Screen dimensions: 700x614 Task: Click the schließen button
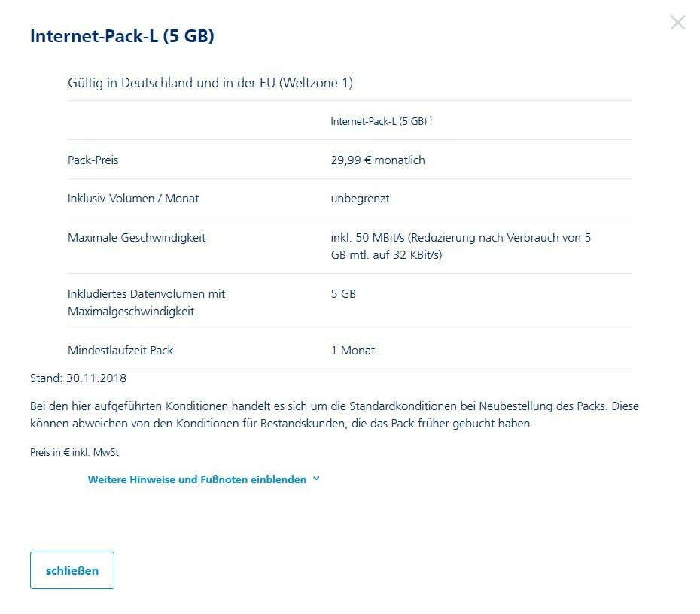click(72, 570)
